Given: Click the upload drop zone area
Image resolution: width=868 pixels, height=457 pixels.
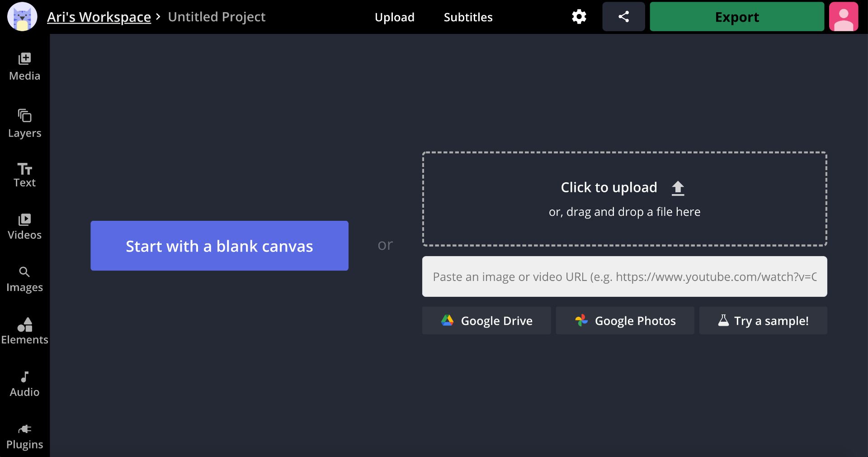Looking at the screenshot, I should 624,199.
